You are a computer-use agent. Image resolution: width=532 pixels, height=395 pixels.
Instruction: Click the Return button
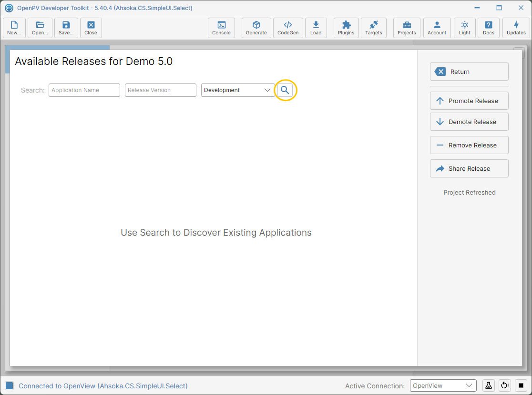pyautogui.click(x=469, y=72)
